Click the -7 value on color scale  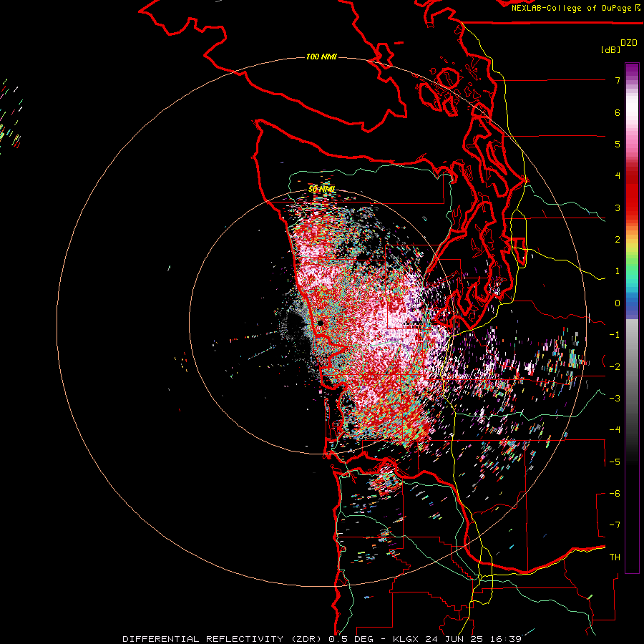615,525
